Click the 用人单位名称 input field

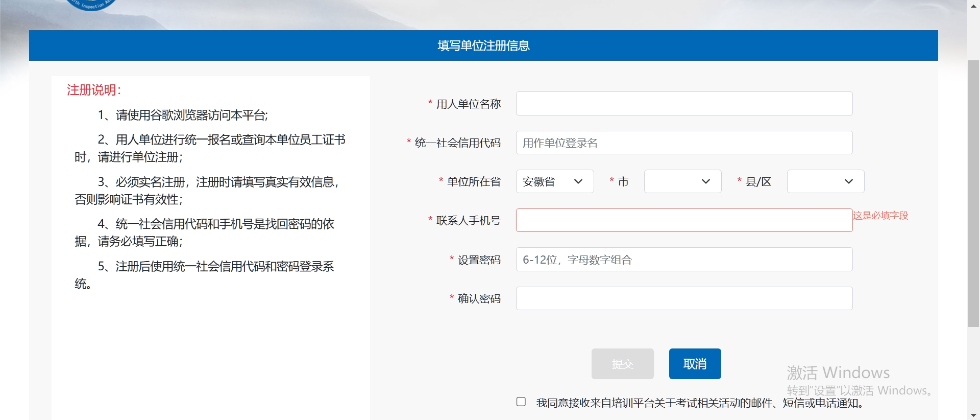pos(684,104)
